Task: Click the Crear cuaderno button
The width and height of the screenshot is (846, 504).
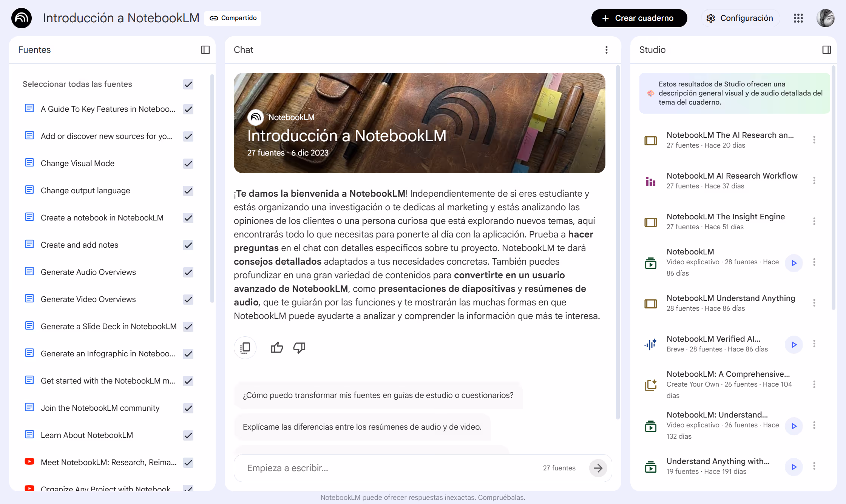Action: 639,18
